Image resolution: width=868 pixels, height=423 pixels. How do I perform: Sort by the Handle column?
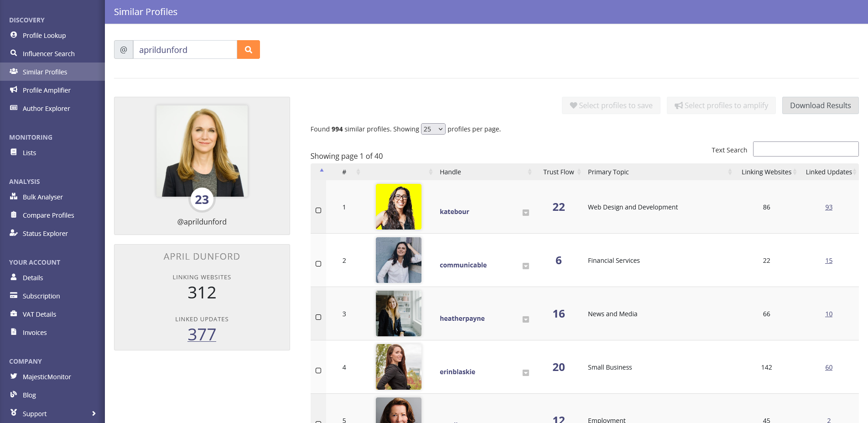tap(485, 172)
